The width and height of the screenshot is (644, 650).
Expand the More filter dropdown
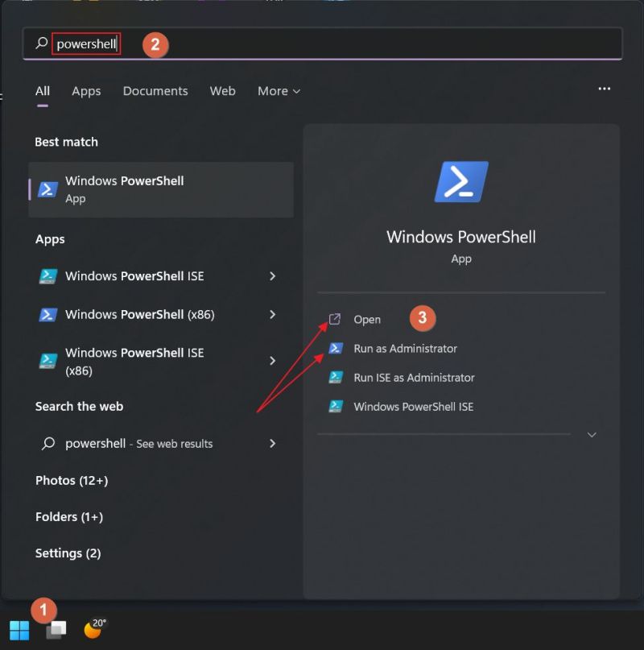click(279, 91)
